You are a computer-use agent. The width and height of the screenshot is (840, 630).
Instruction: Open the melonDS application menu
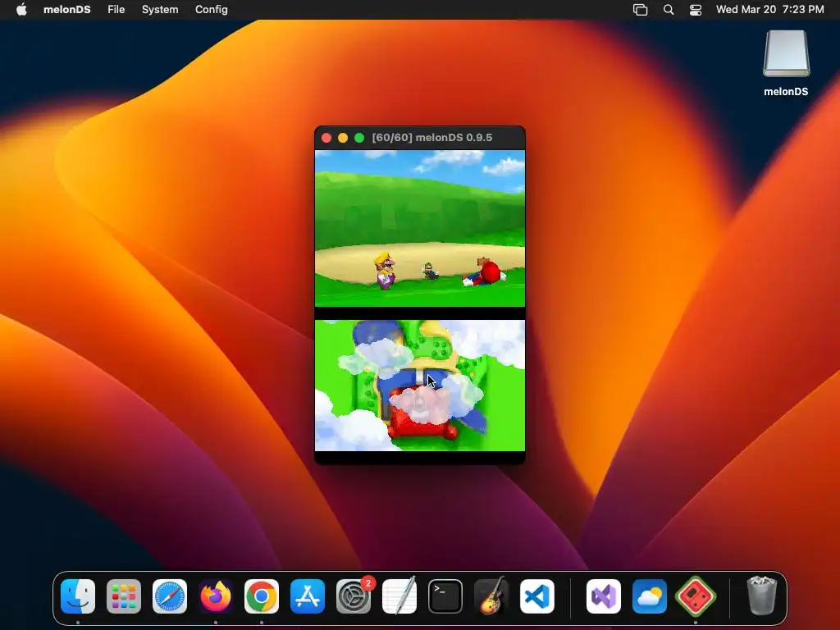click(67, 9)
